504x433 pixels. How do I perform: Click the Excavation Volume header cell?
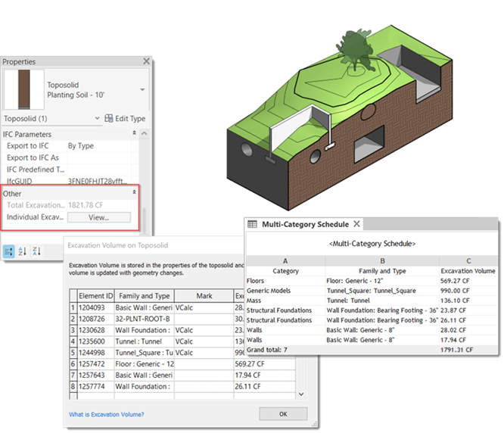468,271
